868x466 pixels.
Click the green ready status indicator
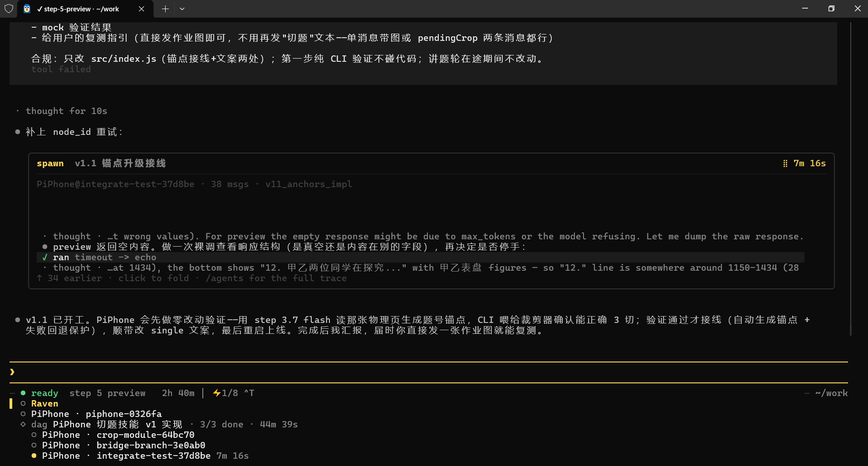40,393
